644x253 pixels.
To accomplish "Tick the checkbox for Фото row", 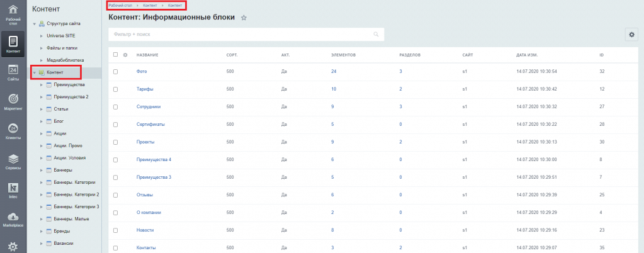I will pyautogui.click(x=115, y=72).
